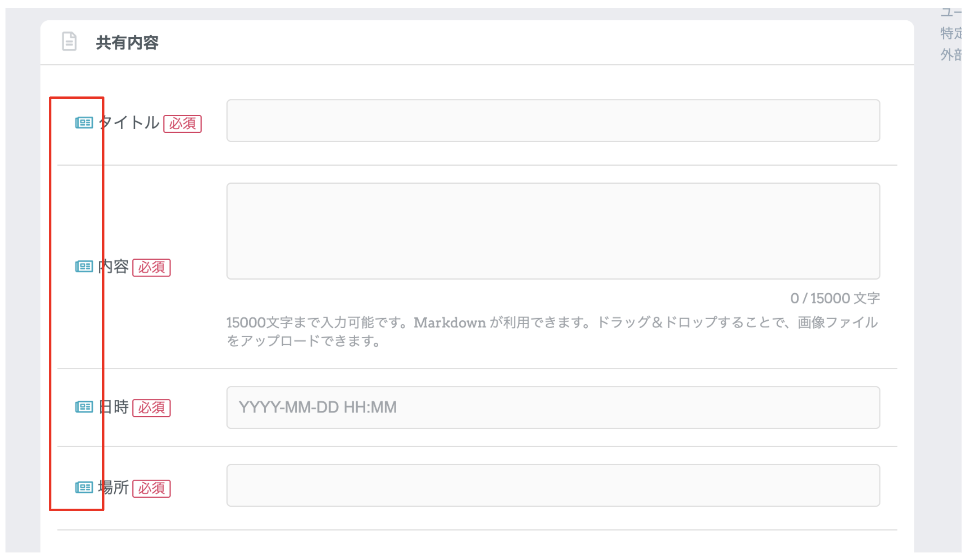The width and height of the screenshot is (968, 560).
Task: Click the 必須 badge beside タイトル
Action: 182,124
